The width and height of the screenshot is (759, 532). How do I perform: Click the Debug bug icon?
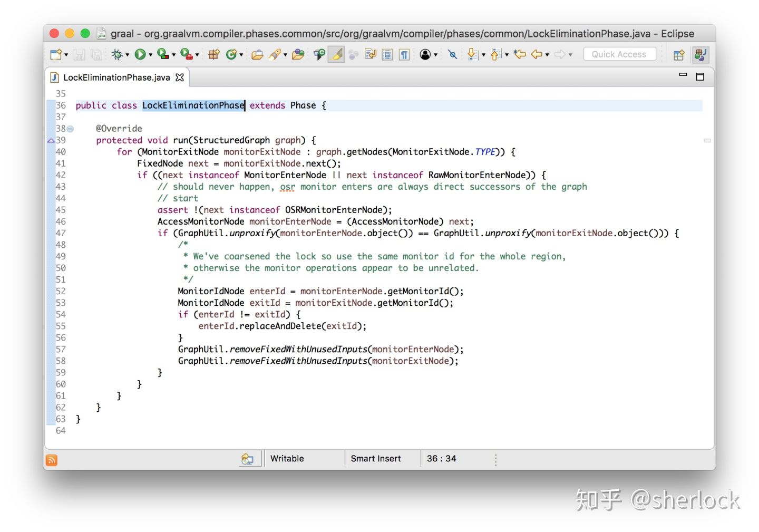tap(117, 54)
